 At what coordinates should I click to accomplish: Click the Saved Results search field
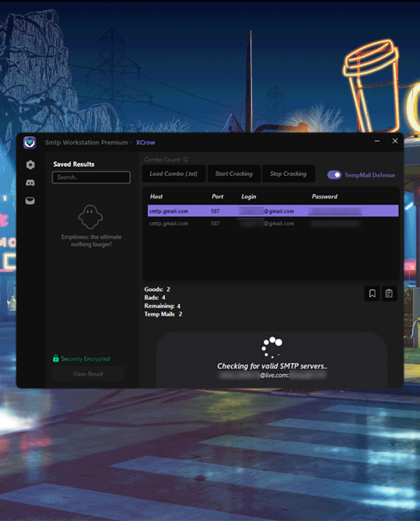click(x=91, y=177)
